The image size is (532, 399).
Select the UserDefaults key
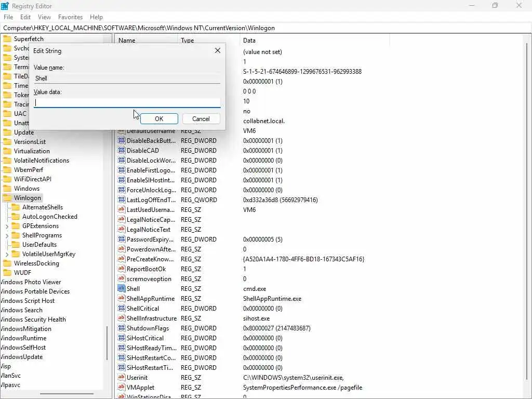click(x=39, y=245)
